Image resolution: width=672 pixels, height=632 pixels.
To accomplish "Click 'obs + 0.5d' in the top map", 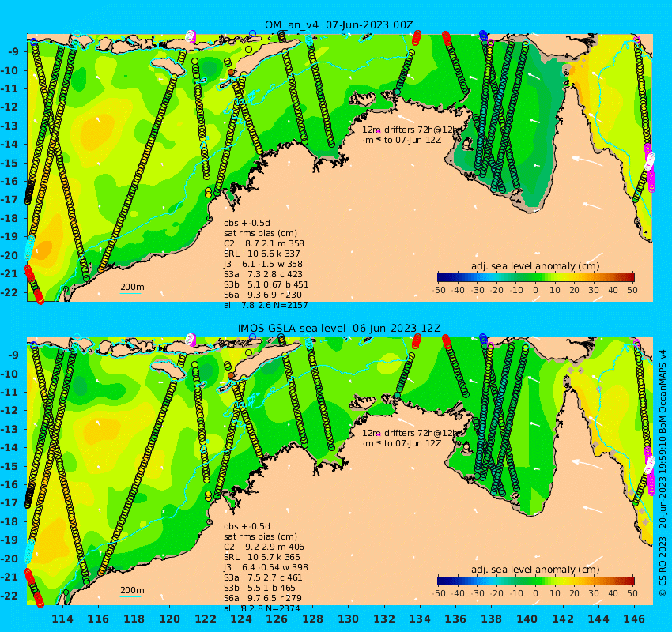I will 247,223.
